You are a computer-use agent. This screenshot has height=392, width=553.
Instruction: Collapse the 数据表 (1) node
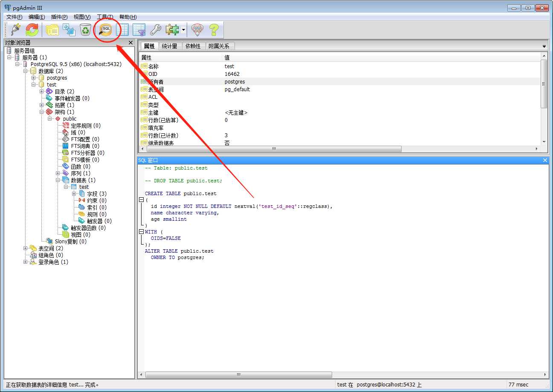(58, 180)
